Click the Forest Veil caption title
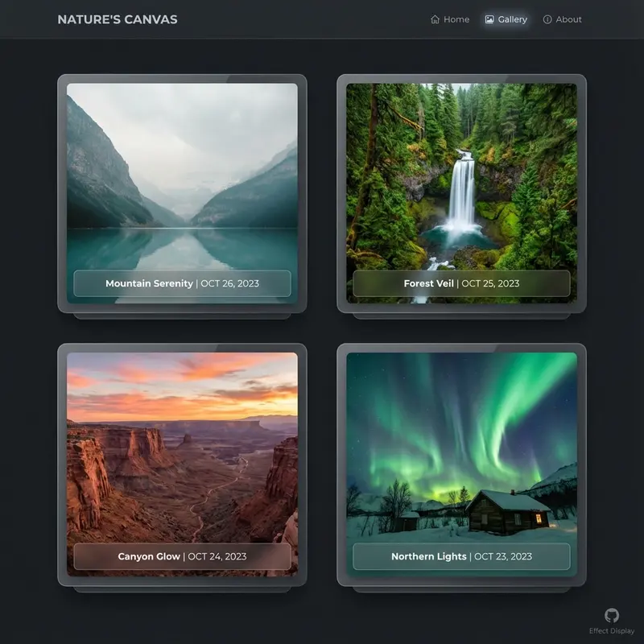This screenshot has height=644, width=644. coord(428,283)
